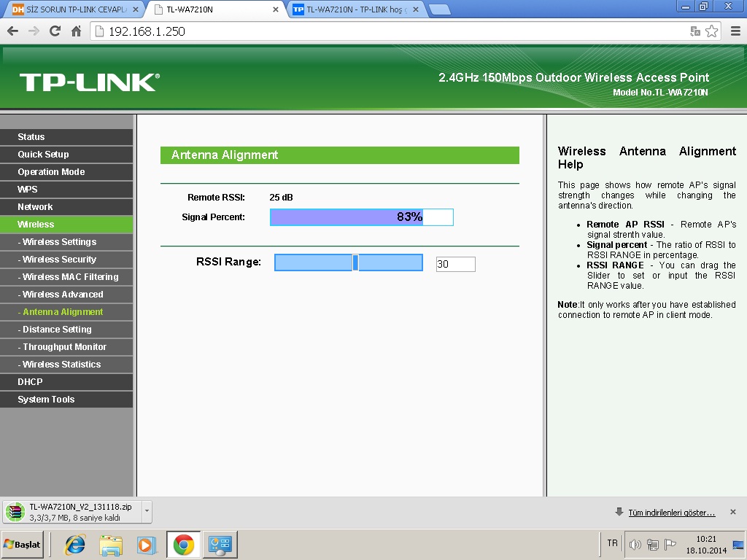Open the DHCP menu
This screenshot has width=747, height=560.
click(66, 382)
